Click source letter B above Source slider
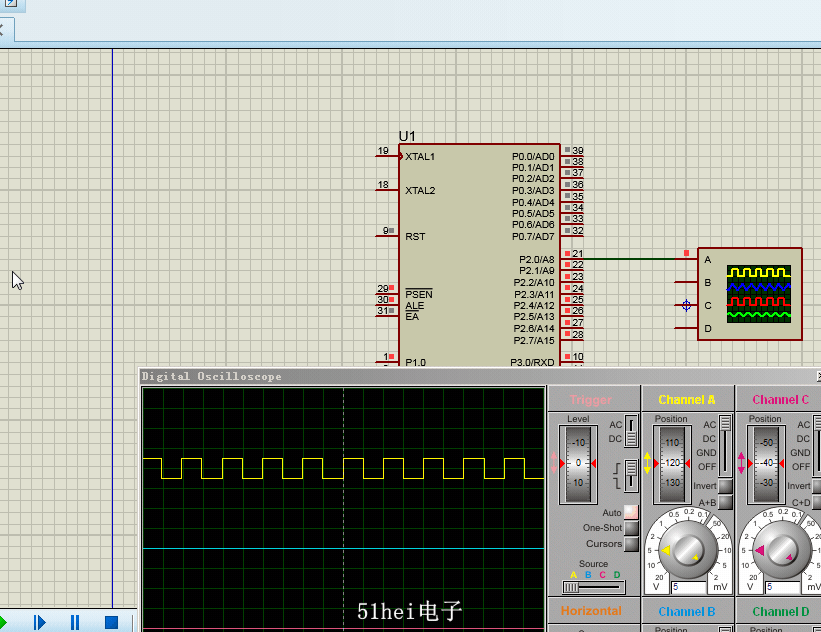Image resolution: width=821 pixels, height=632 pixels. [588, 575]
